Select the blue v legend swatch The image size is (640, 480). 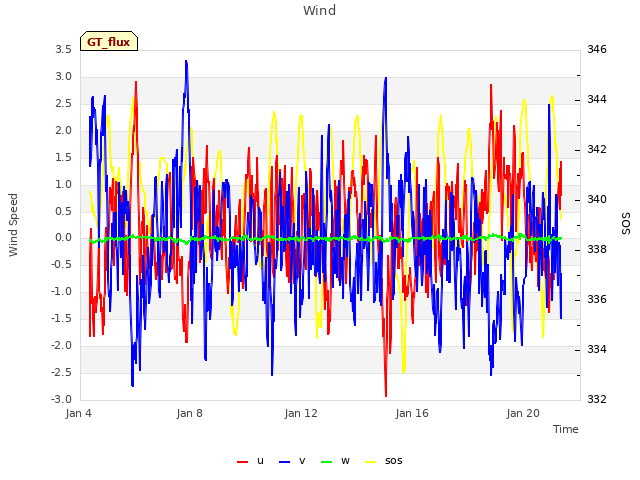pos(284,462)
